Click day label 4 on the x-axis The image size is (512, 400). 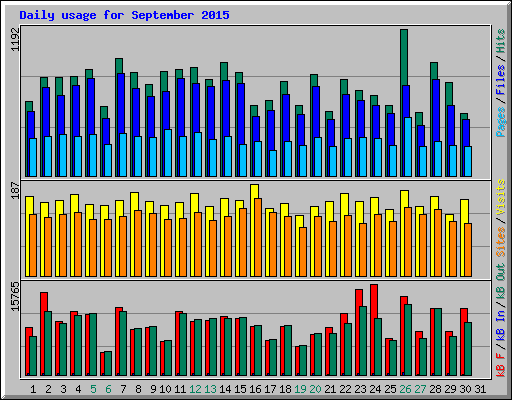(78, 389)
